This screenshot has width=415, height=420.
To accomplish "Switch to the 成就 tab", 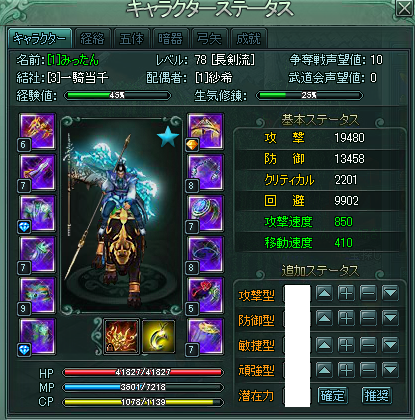I will (249, 39).
